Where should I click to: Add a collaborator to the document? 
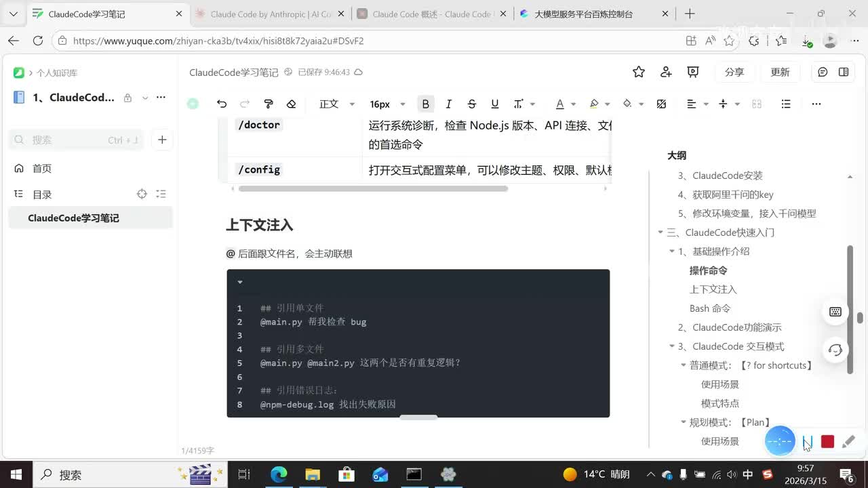[x=666, y=72]
